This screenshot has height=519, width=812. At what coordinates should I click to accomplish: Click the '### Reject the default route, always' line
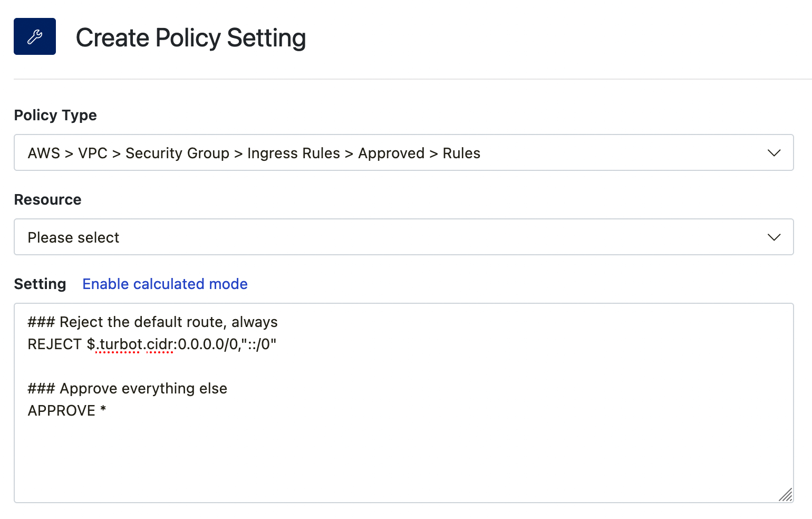point(152,322)
